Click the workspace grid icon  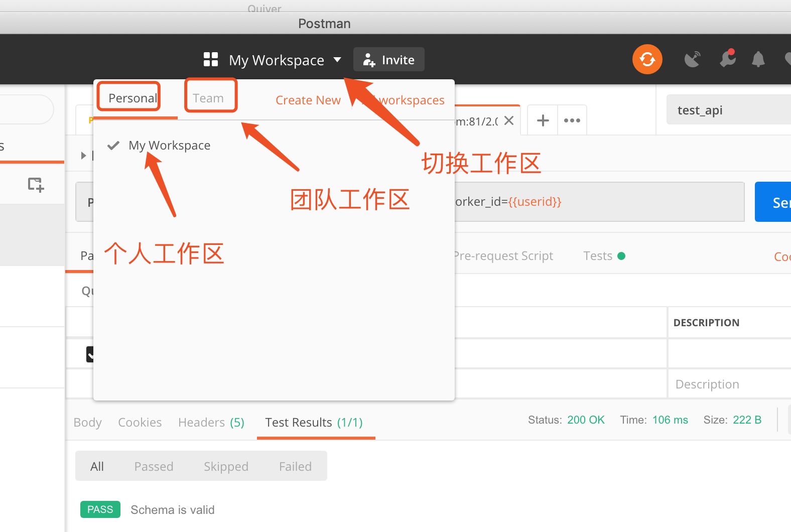point(211,59)
